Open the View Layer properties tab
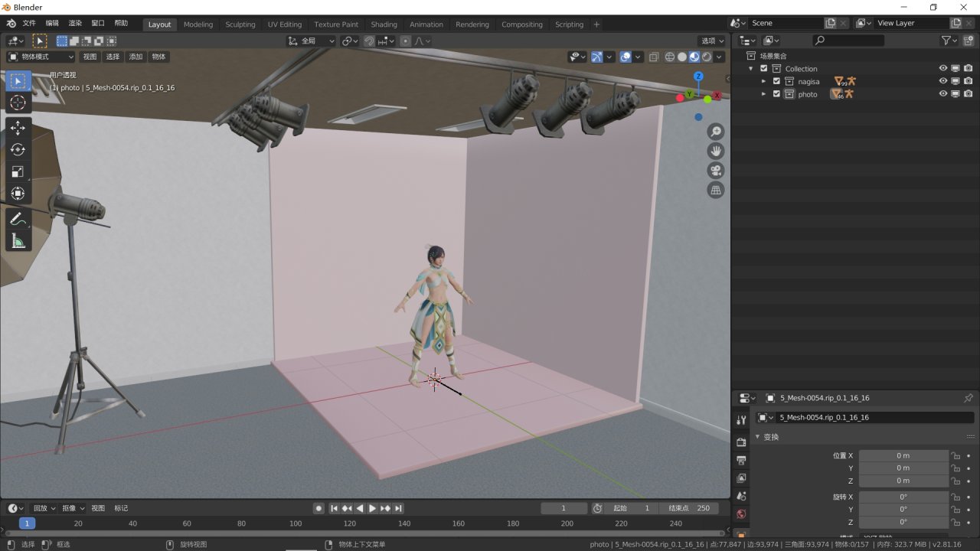Image resolution: width=980 pixels, height=551 pixels. tap(741, 478)
